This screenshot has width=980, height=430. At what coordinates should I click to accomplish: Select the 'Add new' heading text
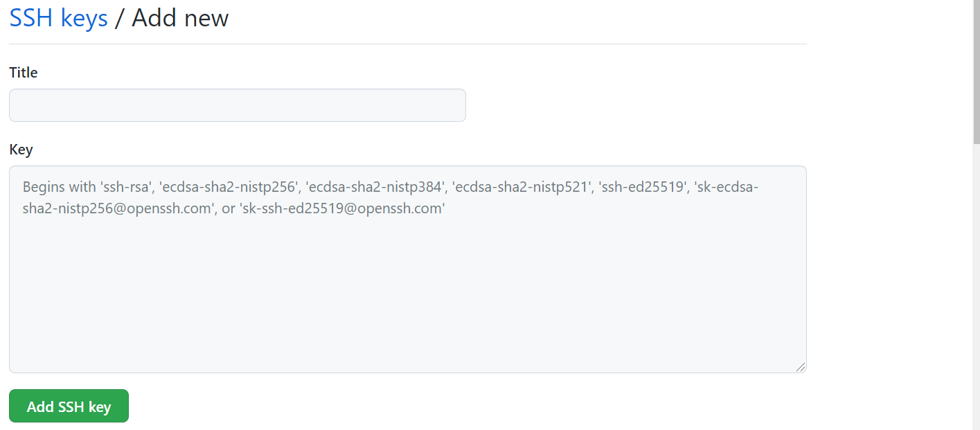click(x=180, y=18)
